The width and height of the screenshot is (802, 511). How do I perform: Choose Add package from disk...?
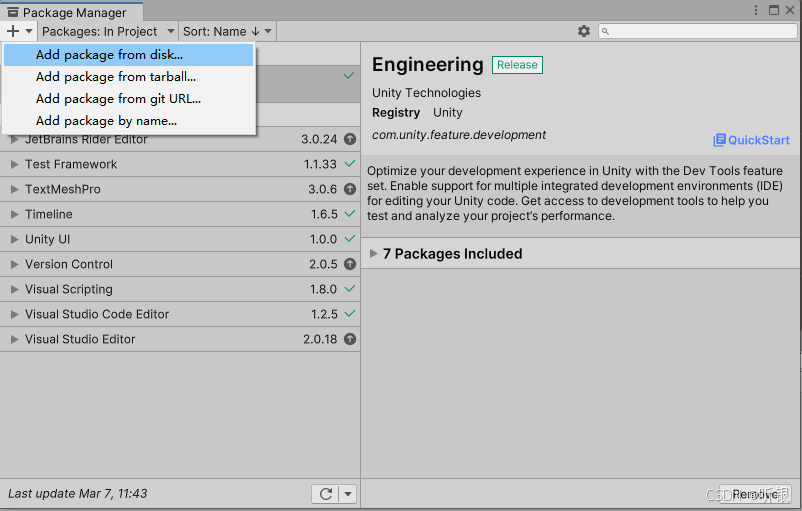click(128, 55)
